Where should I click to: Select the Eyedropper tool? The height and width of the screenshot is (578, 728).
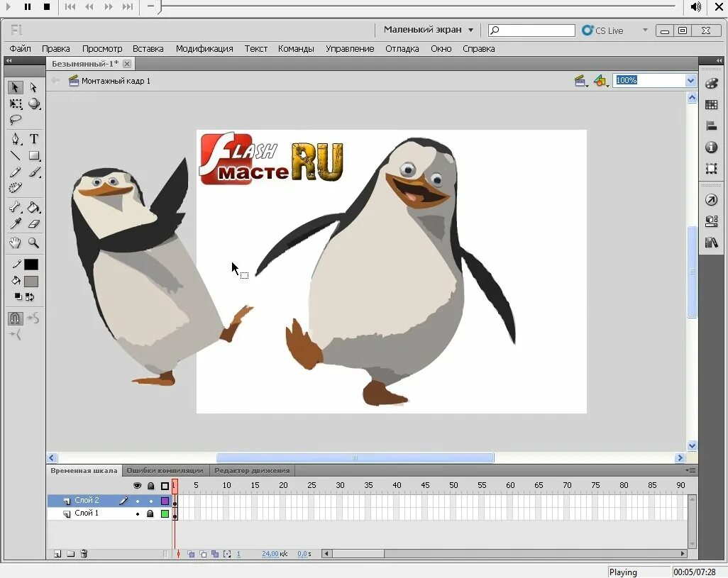click(16, 223)
